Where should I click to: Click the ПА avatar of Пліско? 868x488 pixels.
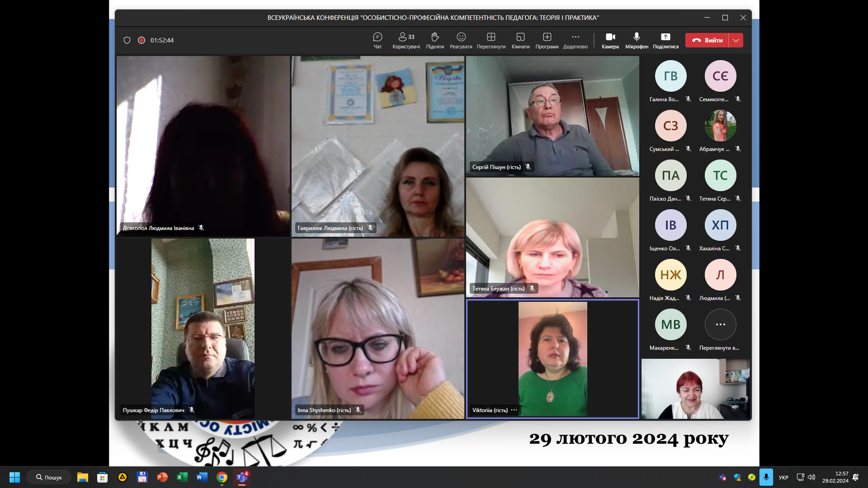670,175
